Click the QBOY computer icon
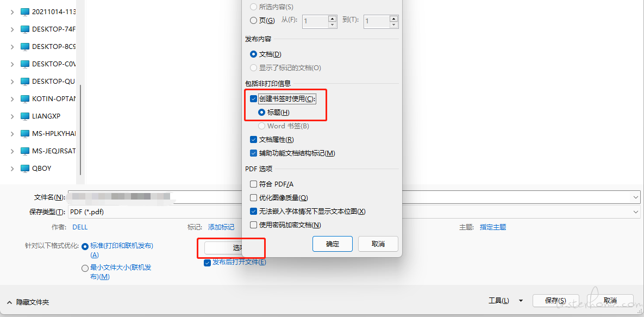 click(25, 168)
